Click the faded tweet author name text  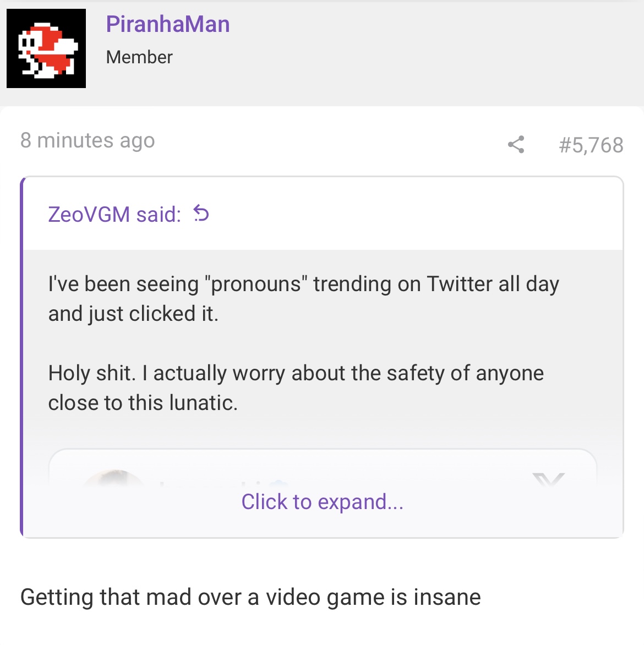(x=222, y=483)
